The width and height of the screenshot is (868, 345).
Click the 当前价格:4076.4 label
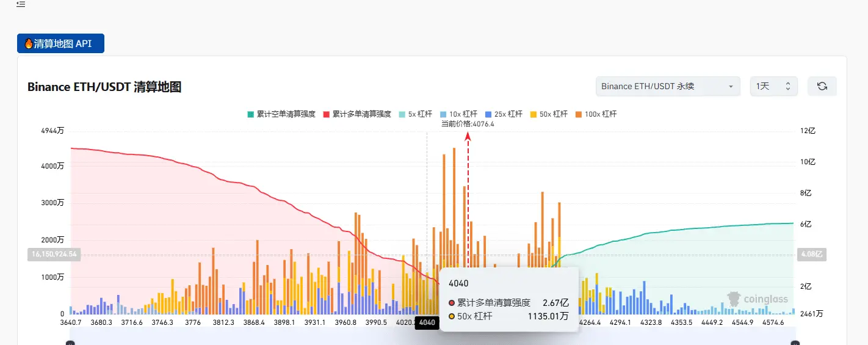(468, 124)
